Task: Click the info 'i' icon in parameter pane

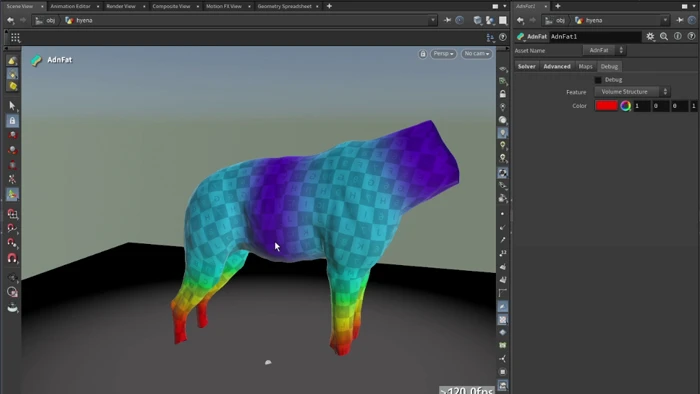Action: coord(678,37)
